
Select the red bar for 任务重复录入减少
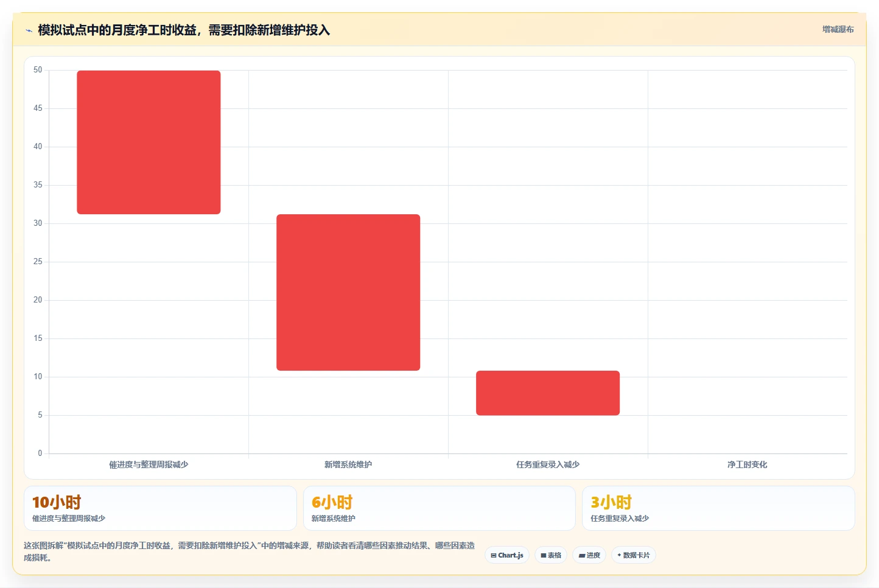pos(548,393)
